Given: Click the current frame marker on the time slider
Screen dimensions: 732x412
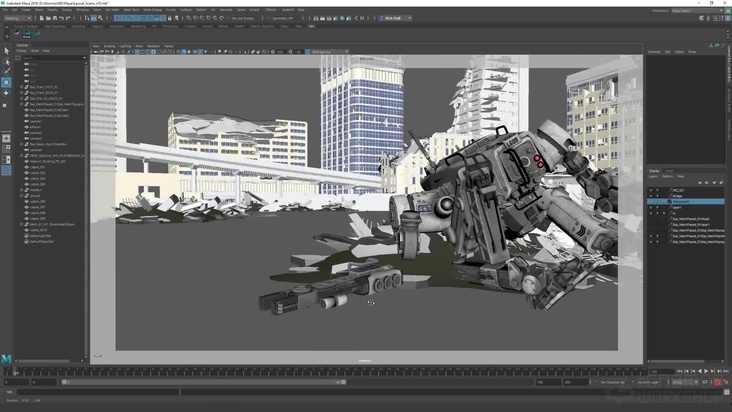Looking at the screenshot, I should [15, 372].
